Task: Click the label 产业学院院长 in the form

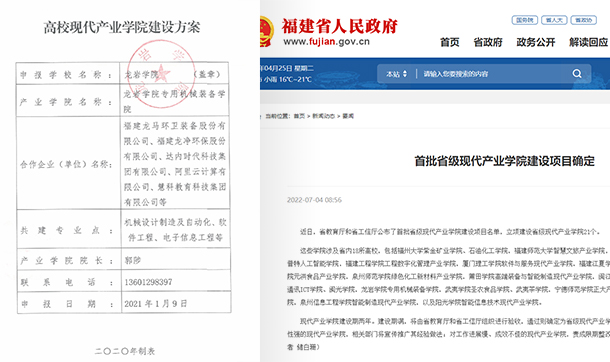Action: [x=67, y=260]
